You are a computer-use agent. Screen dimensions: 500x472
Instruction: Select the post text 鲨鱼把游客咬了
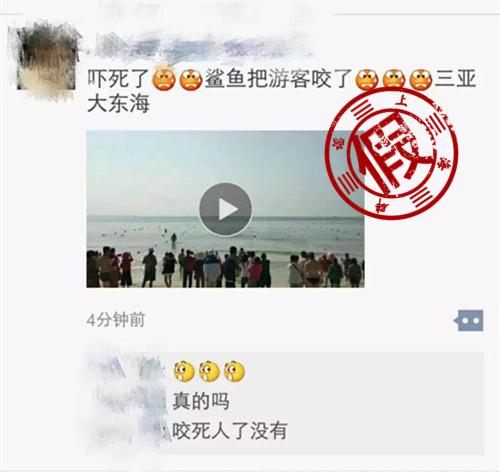(279, 79)
